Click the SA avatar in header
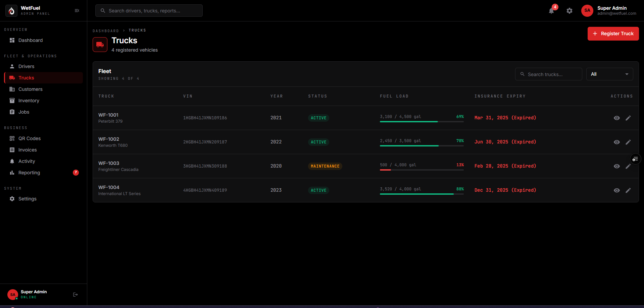Image resolution: width=644 pixels, height=308 pixels. tap(587, 10)
